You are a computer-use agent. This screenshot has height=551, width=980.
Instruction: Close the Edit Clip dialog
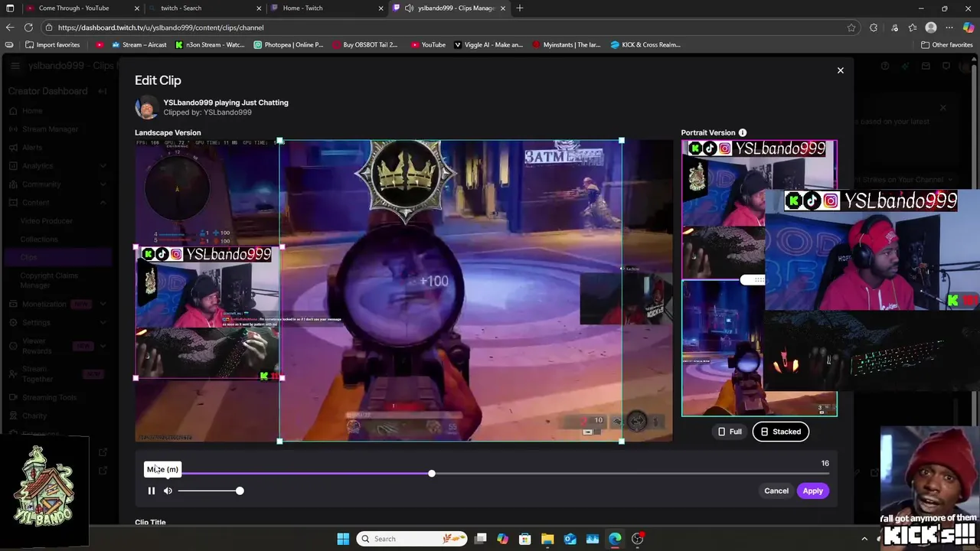click(840, 70)
